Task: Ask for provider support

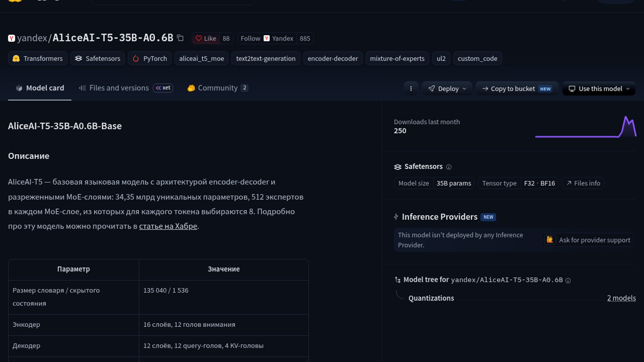Action: click(x=588, y=240)
